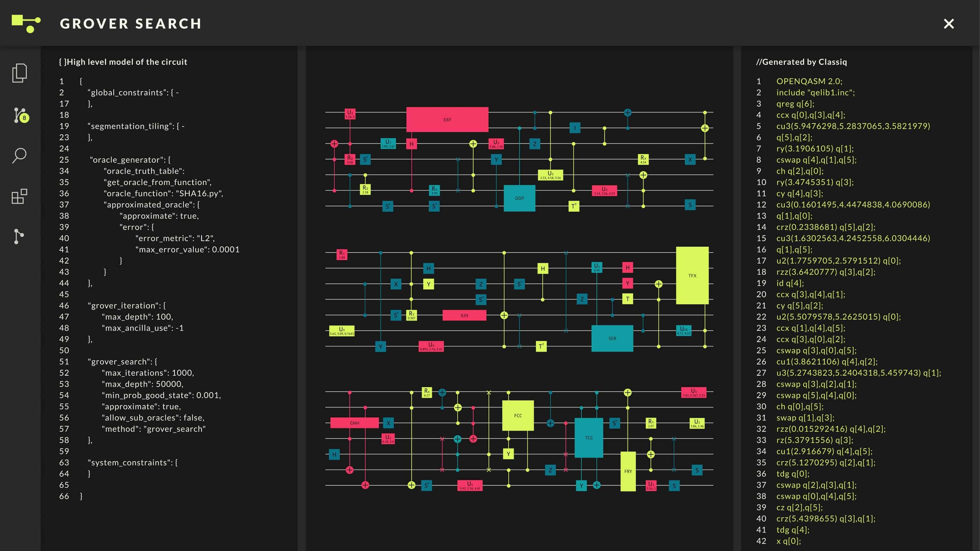Open the extensions blocks sidebar icon
The width and height of the screenshot is (980, 551).
tap(19, 196)
